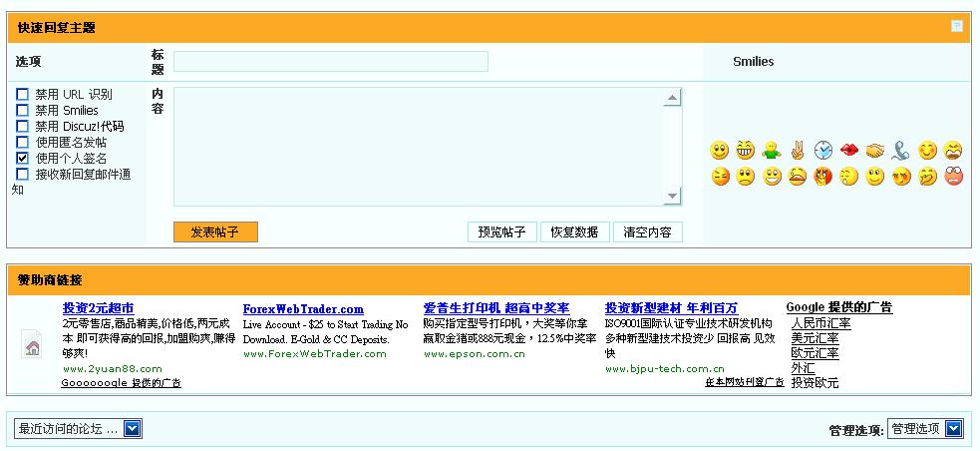The height and width of the screenshot is (451, 980).
Task: Click the www.bjpu-tech.com.cn green URL
Action: click(x=664, y=368)
